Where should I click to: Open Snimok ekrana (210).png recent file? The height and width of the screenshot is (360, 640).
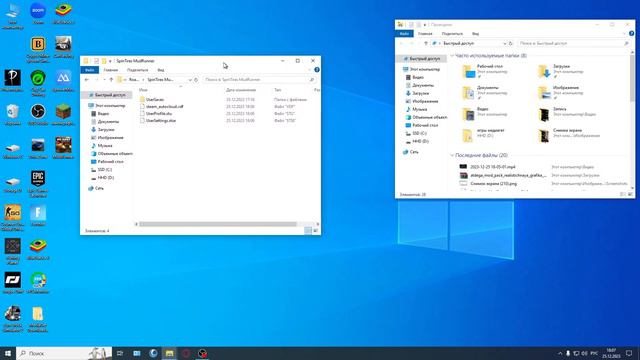tap(493, 184)
